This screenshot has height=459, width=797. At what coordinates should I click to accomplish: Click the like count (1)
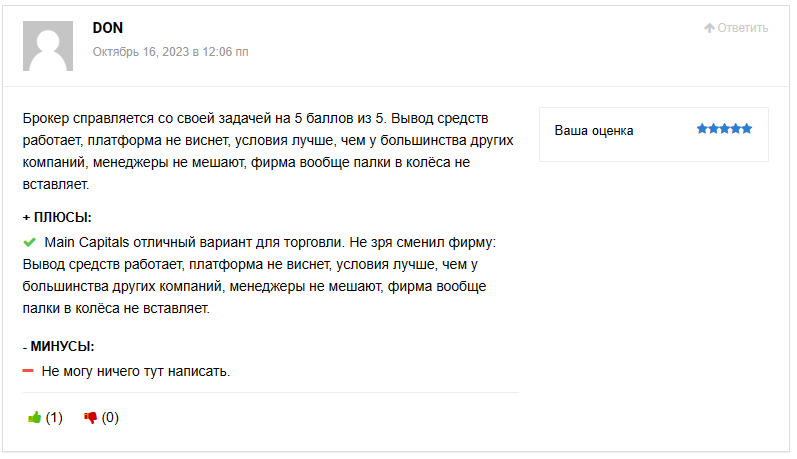tap(54, 418)
